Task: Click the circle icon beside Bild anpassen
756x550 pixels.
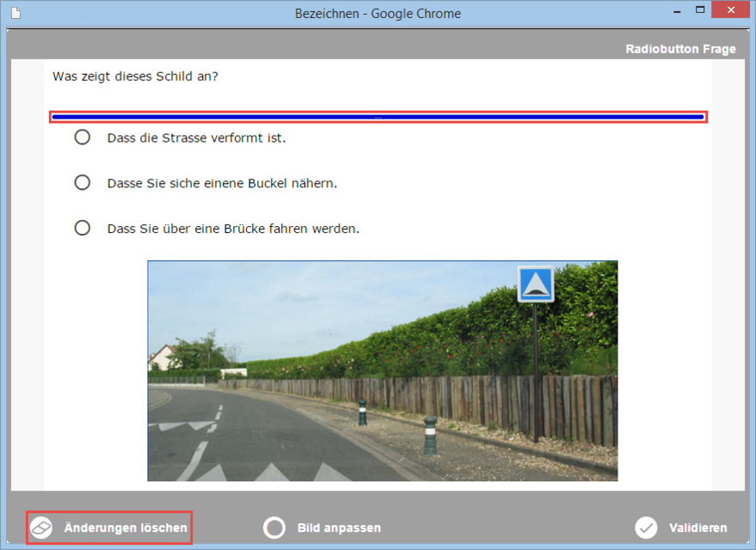Action: (274, 528)
